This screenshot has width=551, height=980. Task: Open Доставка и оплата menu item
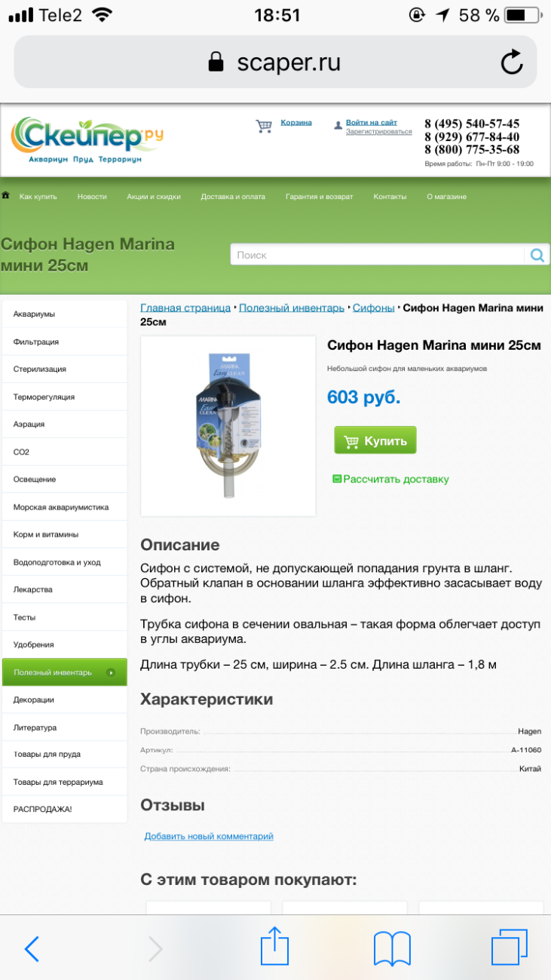click(233, 197)
